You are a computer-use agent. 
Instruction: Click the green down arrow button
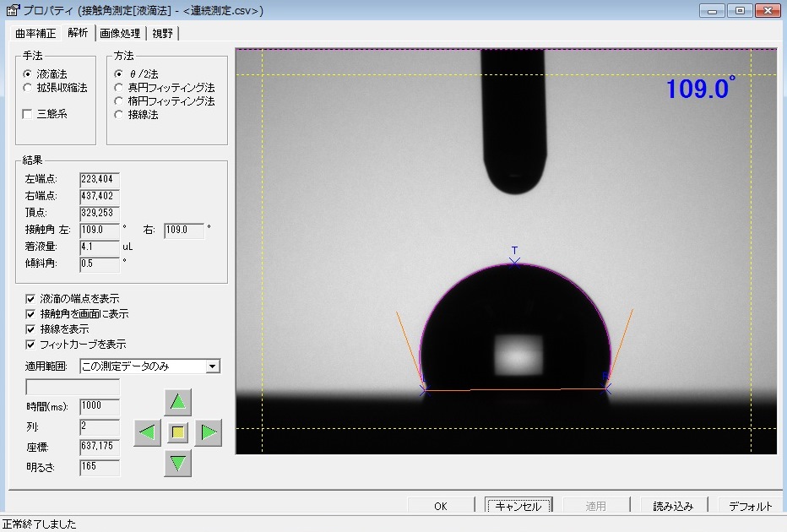click(x=177, y=463)
